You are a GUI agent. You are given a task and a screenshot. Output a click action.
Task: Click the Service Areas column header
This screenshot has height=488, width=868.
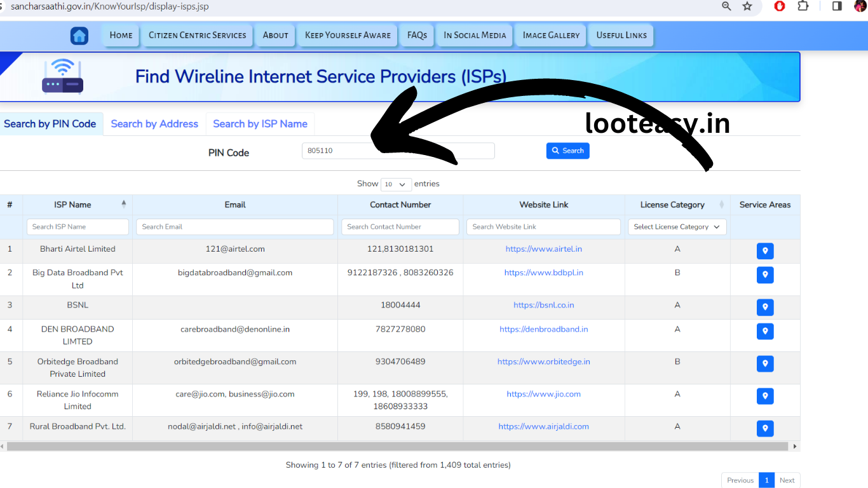pos(765,205)
